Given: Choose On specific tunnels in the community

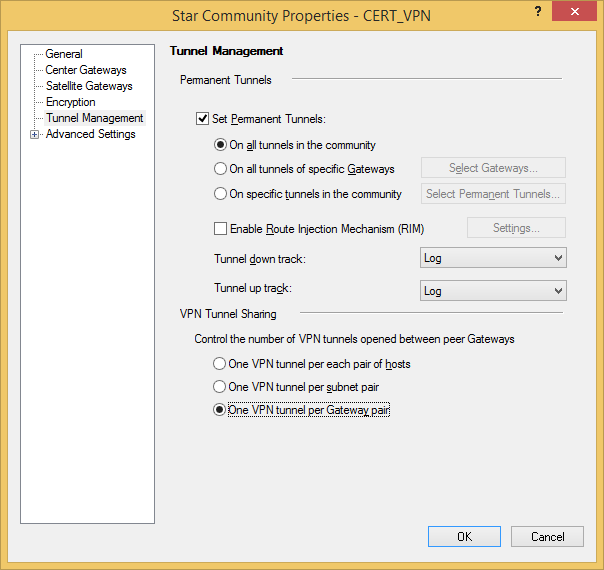Looking at the screenshot, I should coord(221,194).
